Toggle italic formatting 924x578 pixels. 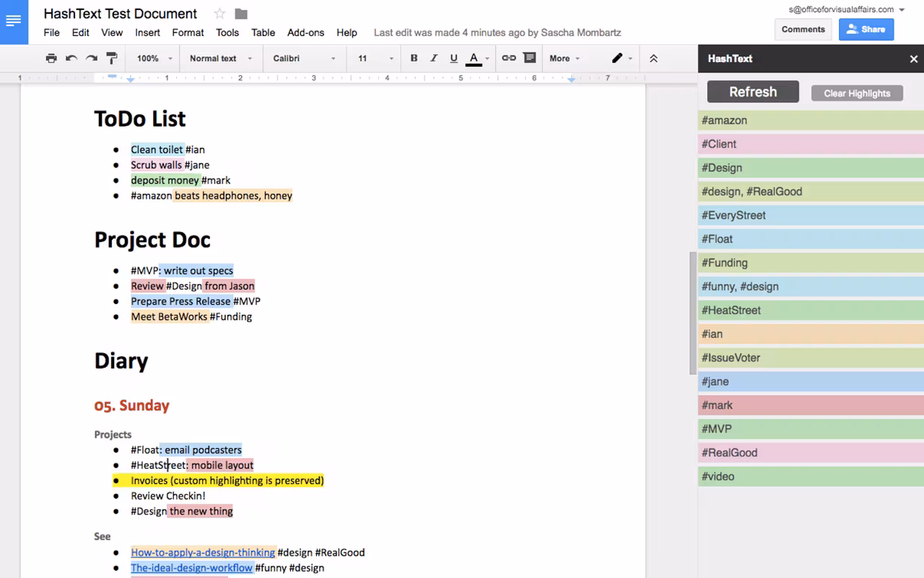[434, 59]
